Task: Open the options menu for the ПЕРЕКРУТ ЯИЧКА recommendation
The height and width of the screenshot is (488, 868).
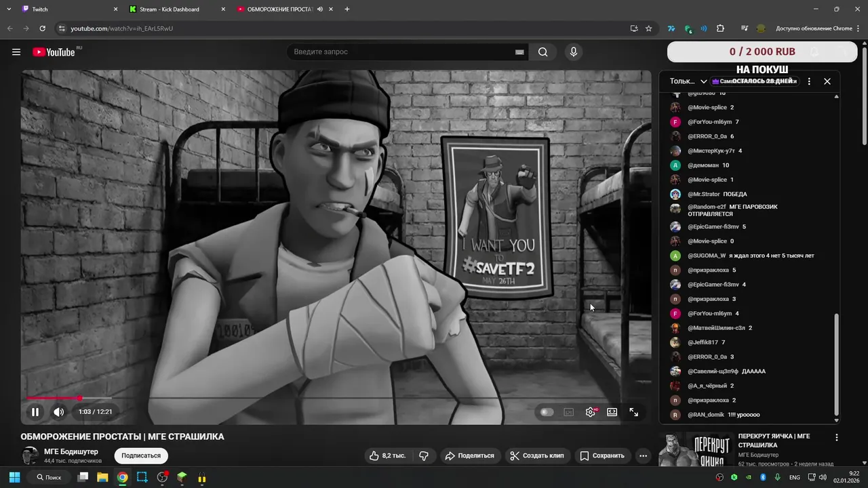Action: click(x=836, y=438)
